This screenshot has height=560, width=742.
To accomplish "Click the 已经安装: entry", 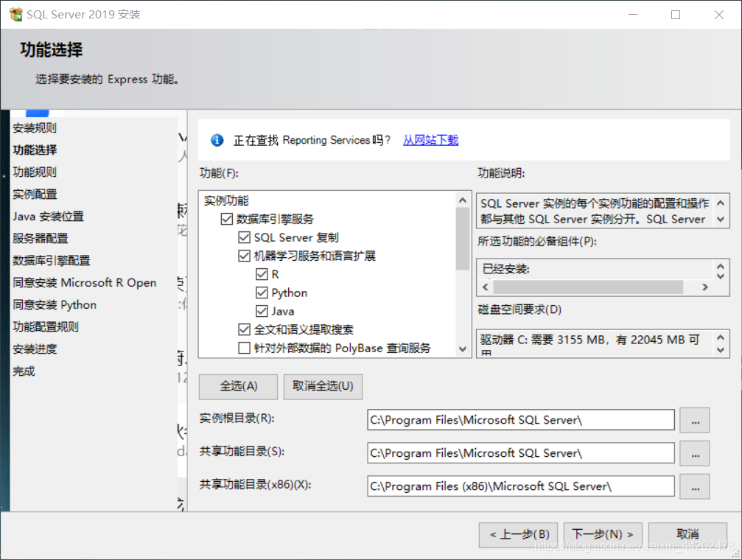I will [x=506, y=269].
